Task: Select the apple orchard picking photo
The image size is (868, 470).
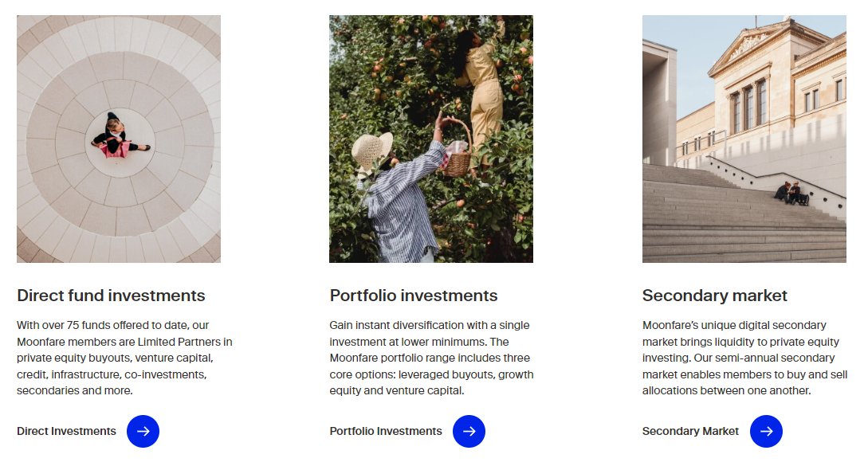Action: [431, 139]
